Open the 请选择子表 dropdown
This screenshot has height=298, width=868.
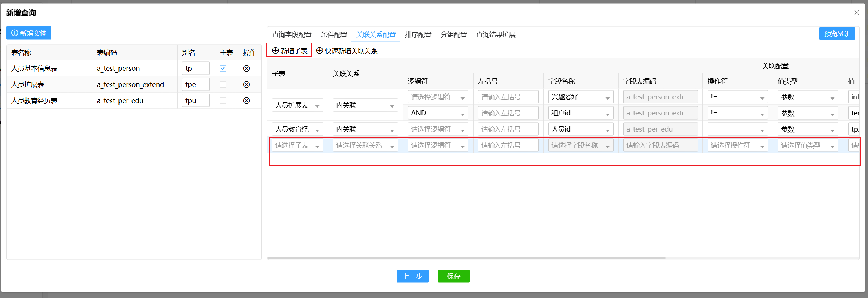pos(297,145)
